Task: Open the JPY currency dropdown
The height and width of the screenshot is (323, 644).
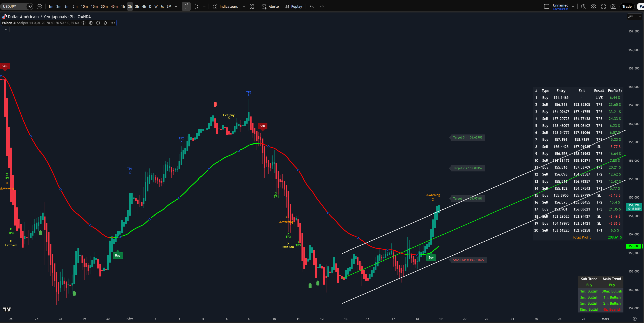Action: (x=634, y=17)
